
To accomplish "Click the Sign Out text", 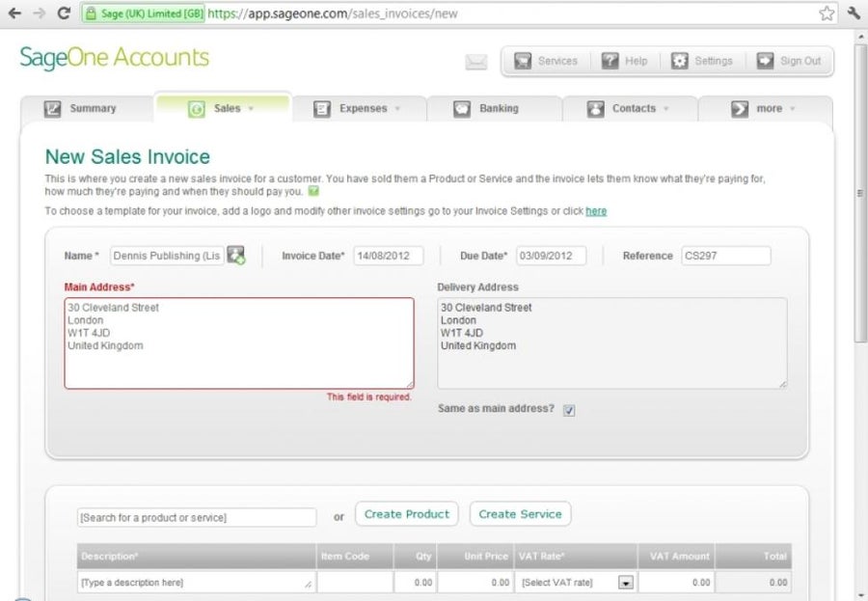I will click(800, 61).
